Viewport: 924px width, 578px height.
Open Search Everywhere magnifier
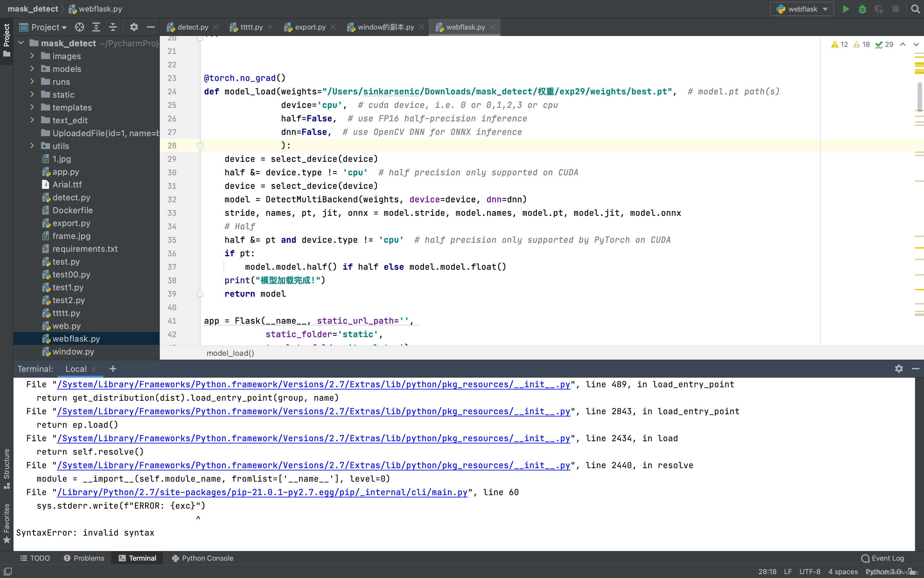coord(915,9)
